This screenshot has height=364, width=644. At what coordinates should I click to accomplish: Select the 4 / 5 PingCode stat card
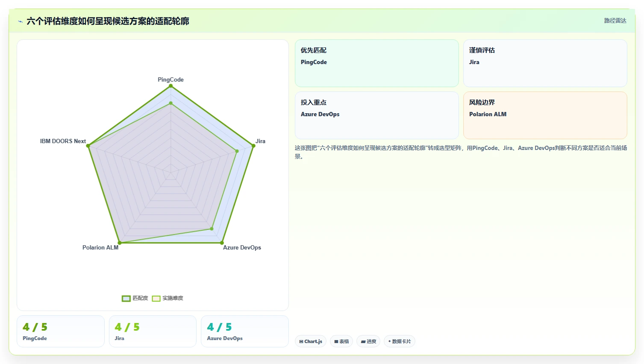61,332
